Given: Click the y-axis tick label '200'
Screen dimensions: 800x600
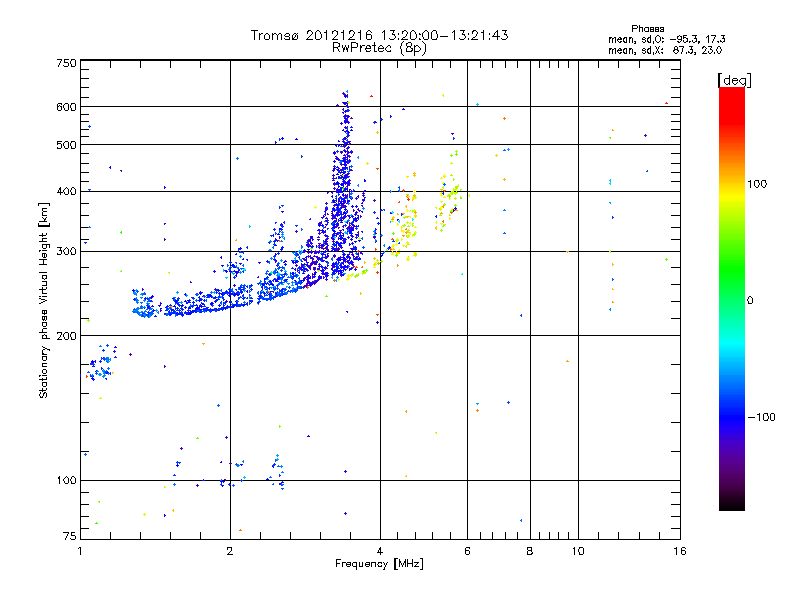Looking at the screenshot, I should tap(66, 336).
